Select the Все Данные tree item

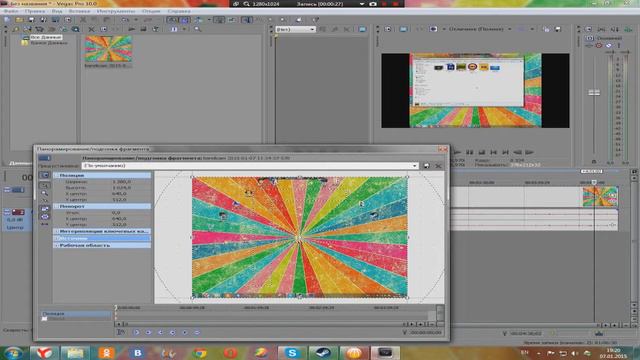46,37
